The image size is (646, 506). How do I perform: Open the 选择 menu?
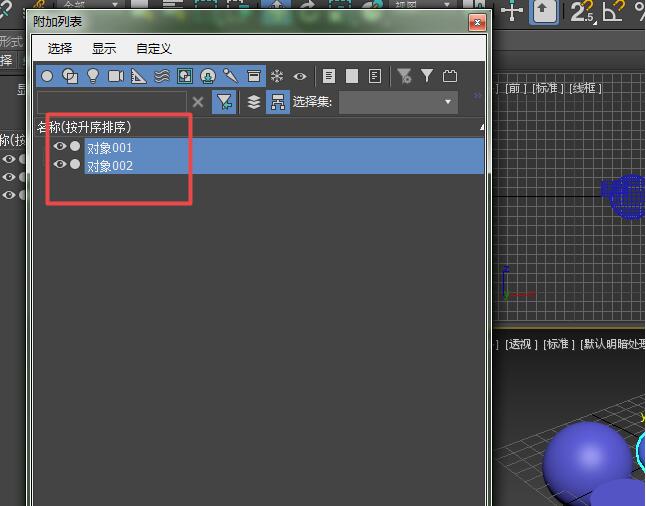[60, 49]
